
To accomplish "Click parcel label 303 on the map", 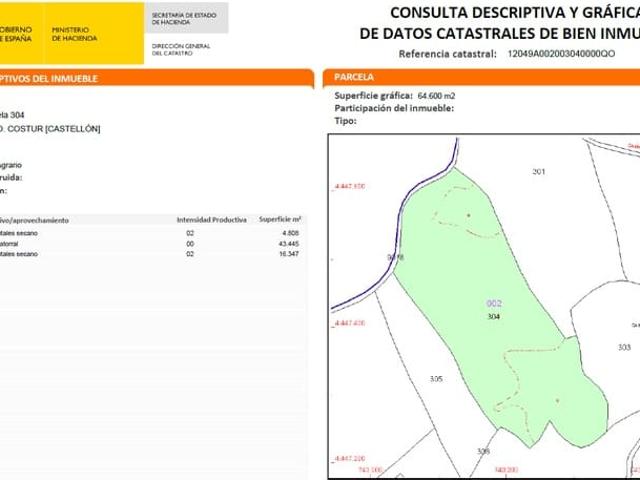I will [x=624, y=347].
